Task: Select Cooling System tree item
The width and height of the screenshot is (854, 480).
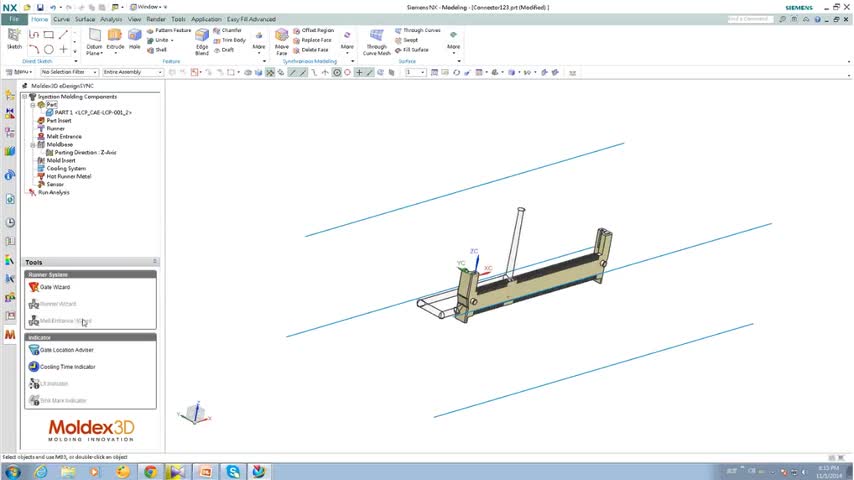Action: click(66, 168)
